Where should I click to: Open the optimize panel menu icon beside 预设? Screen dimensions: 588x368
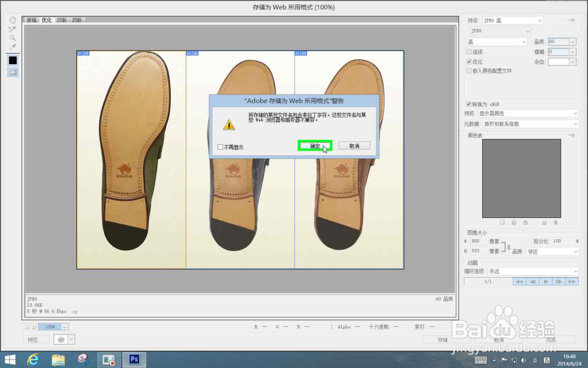coord(572,20)
